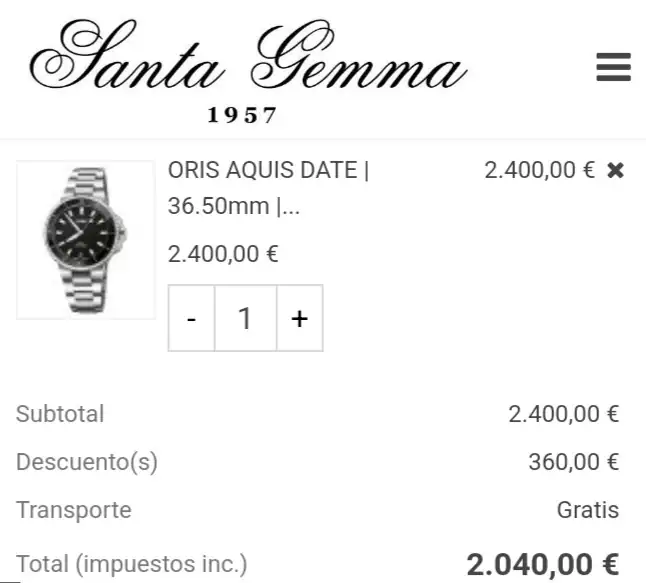Select the unit price below the product title
The height and width of the screenshot is (583, 646).
pyautogui.click(x=223, y=254)
